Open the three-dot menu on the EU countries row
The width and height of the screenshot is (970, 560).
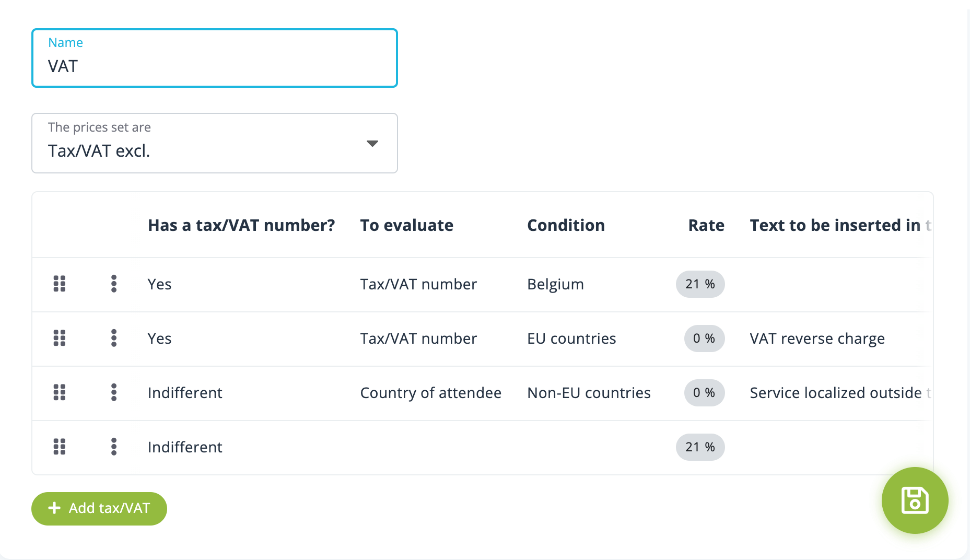[x=113, y=339]
